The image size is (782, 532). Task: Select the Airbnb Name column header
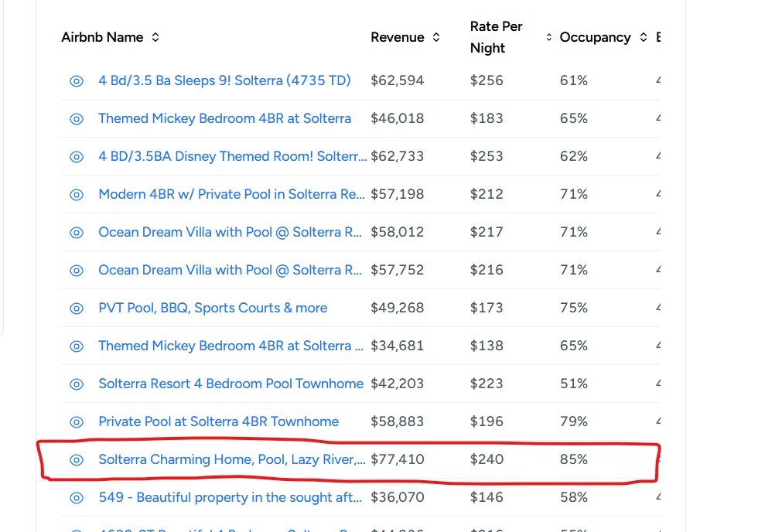pos(101,36)
